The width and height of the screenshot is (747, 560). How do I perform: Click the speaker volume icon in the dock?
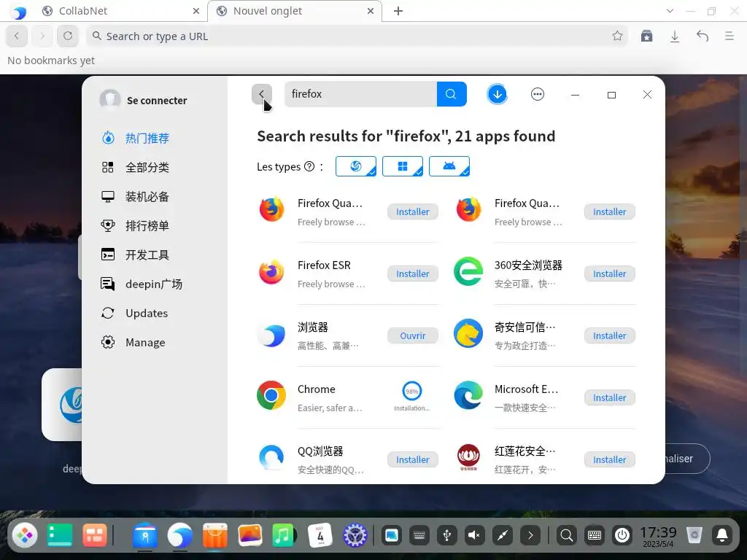pos(474,536)
